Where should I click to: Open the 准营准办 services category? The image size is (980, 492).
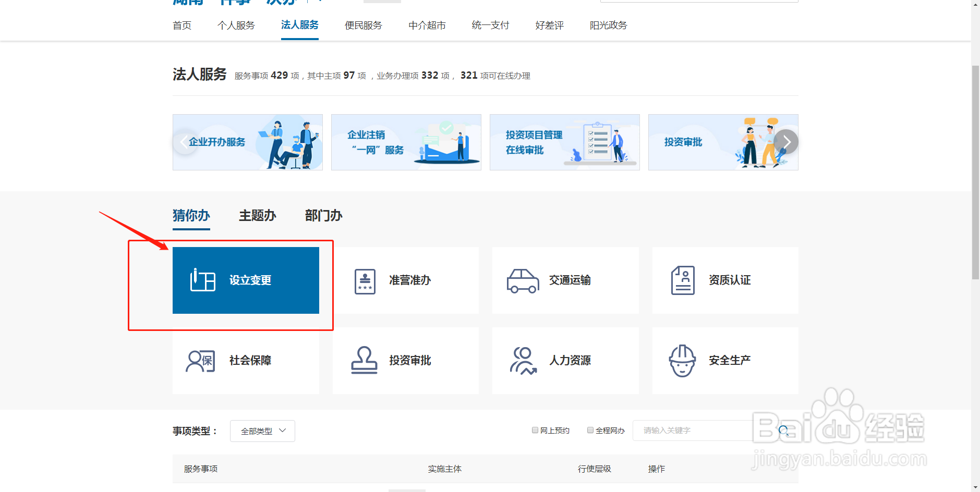point(365,280)
